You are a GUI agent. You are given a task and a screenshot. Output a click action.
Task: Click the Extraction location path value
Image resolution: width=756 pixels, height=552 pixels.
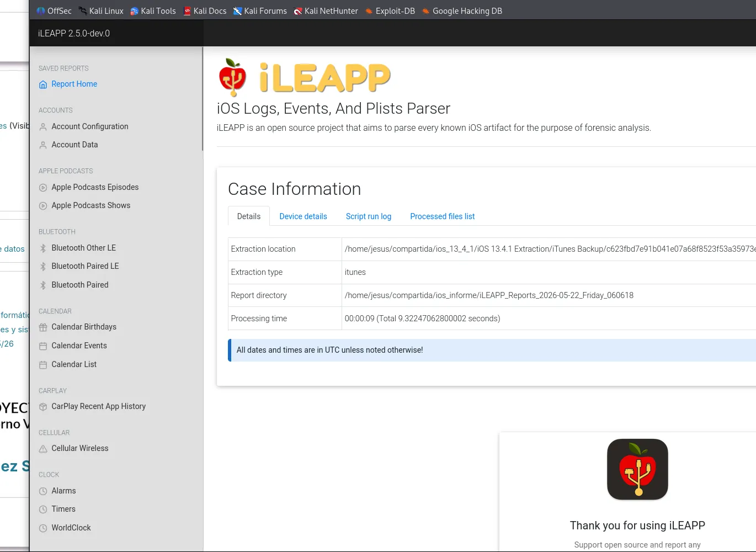point(550,249)
